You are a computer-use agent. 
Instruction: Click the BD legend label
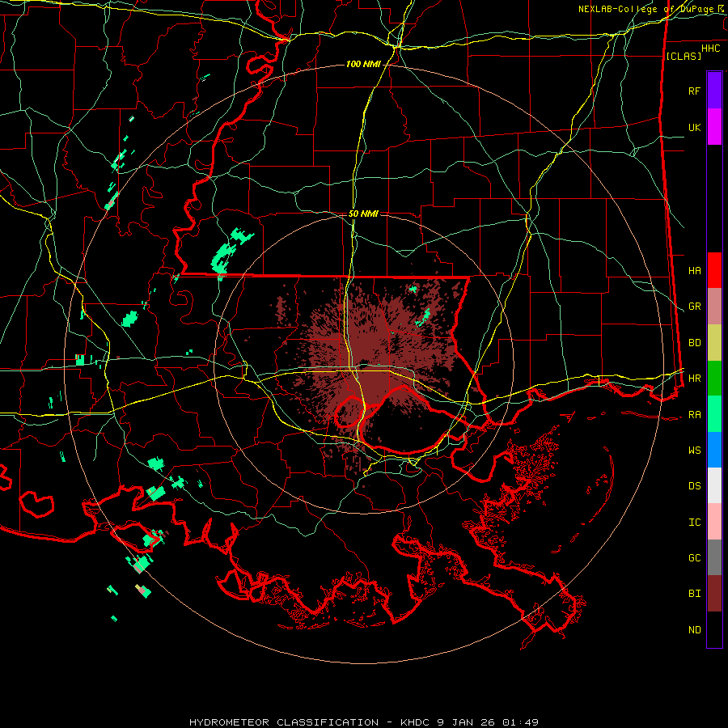coord(694,343)
